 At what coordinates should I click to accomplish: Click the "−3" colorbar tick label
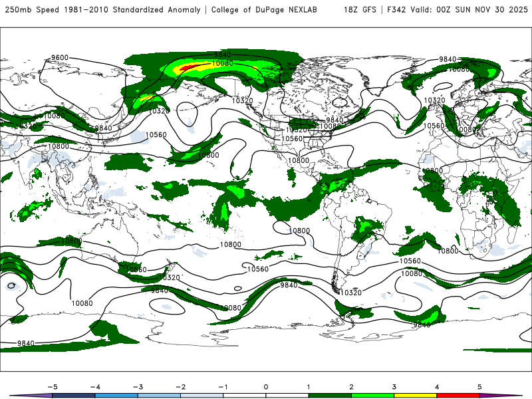coord(138,387)
